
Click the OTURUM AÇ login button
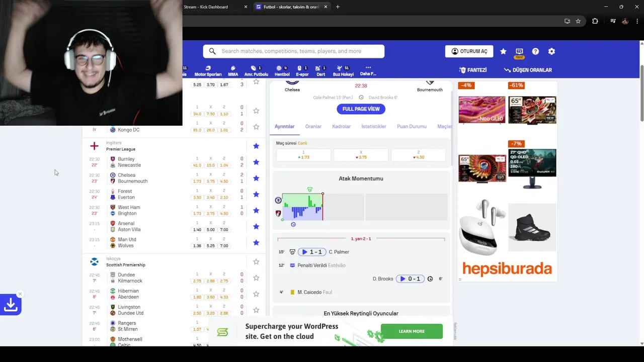(469, 51)
